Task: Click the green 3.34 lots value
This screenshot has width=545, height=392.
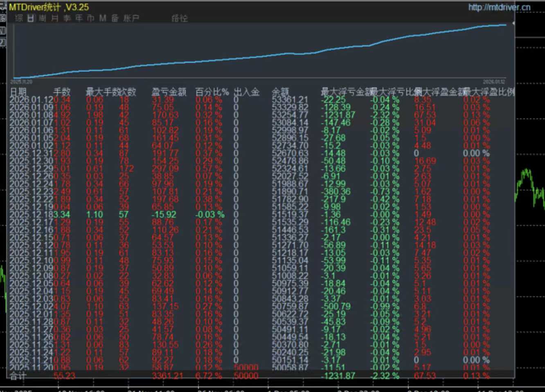Action: pyautogui.click(x=62, y=214)
